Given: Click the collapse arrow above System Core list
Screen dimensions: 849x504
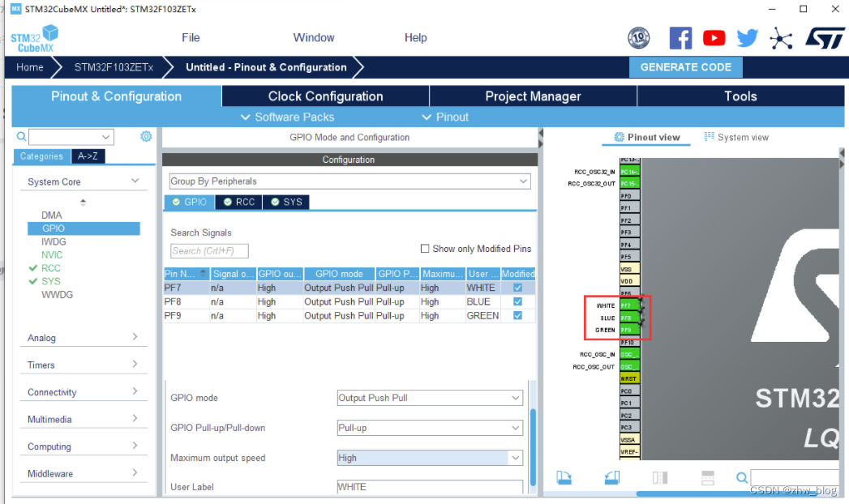Looking at the screenshot, I should point(83,203).
